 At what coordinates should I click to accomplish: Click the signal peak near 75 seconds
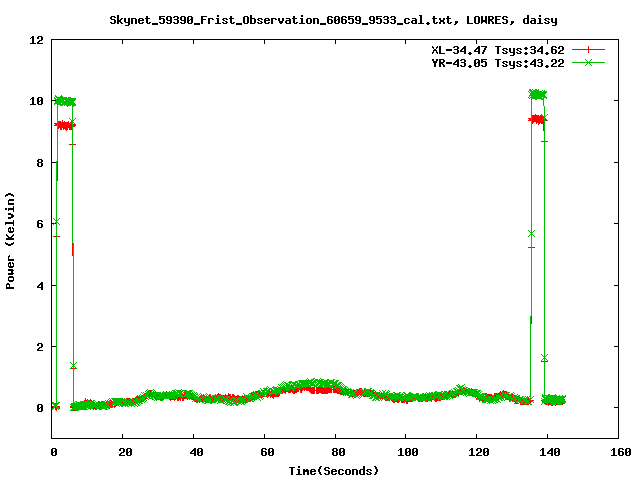click(316, 384)
